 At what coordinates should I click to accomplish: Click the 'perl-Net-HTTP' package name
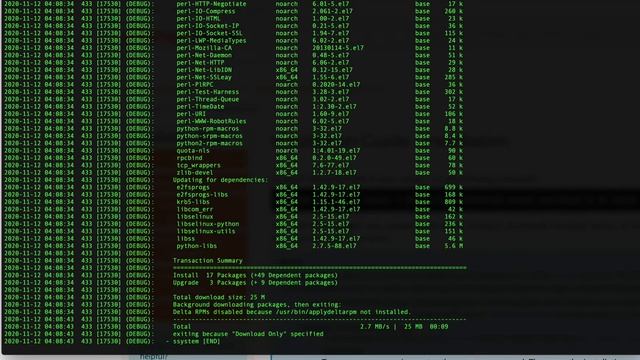pyautogui.click(x=200, y=62)
